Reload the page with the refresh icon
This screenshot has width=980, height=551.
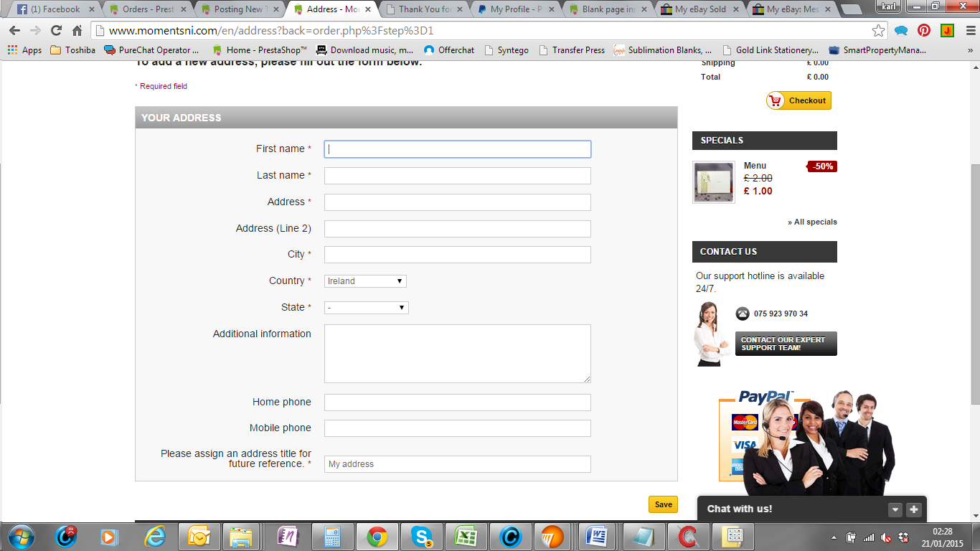point(56,31)
